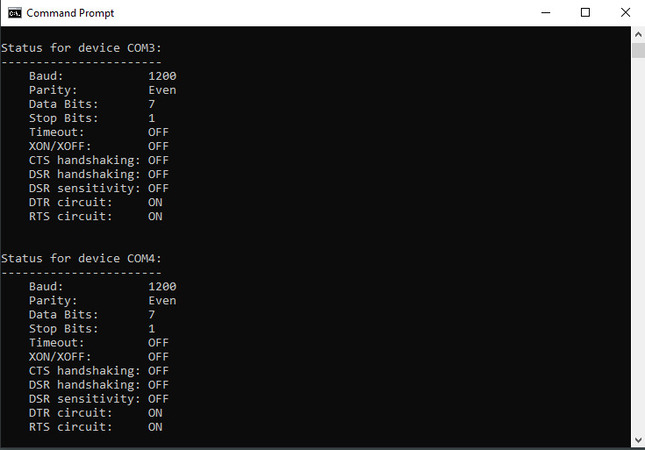The height and width of the screenshot is (450, 645).
Task: Click the empty scrollbar track below thumb
Action: pyautogui.click(x=637, y=250)
